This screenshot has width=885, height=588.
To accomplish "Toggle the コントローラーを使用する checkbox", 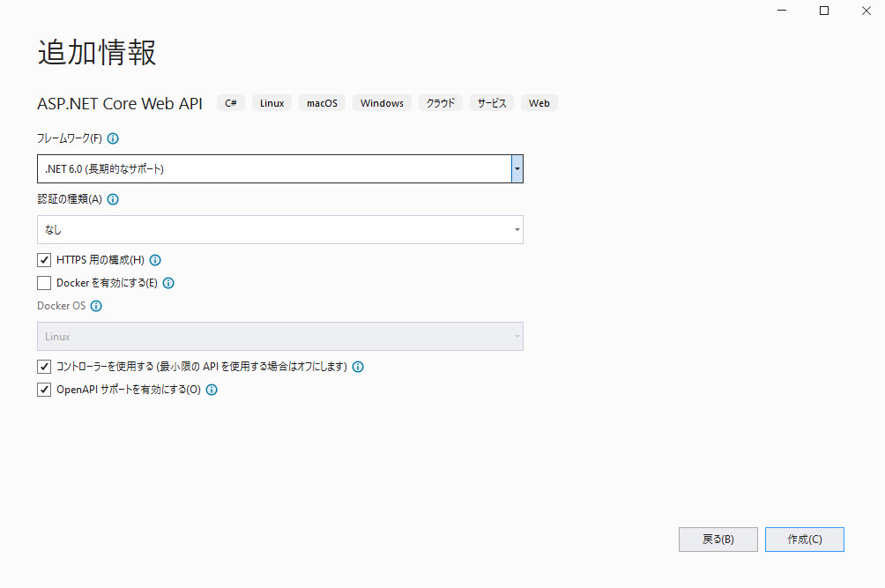I will click(44, 367).
